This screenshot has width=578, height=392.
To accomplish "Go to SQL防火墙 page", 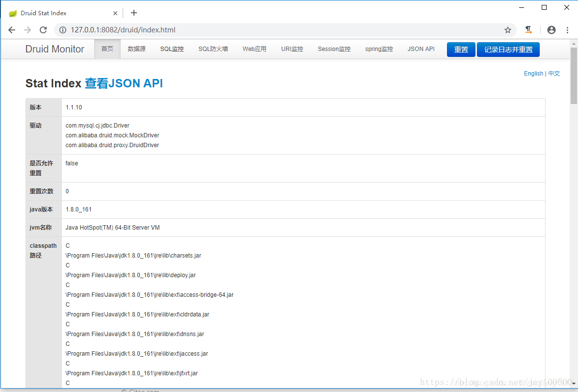I will [x=213, y=49].
